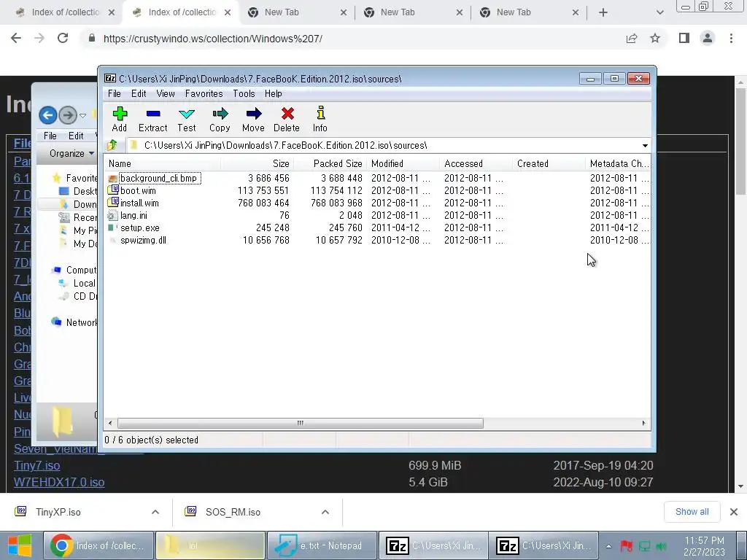Click Explorer window forward arrow
747x560 pixels.
point(68,115)
